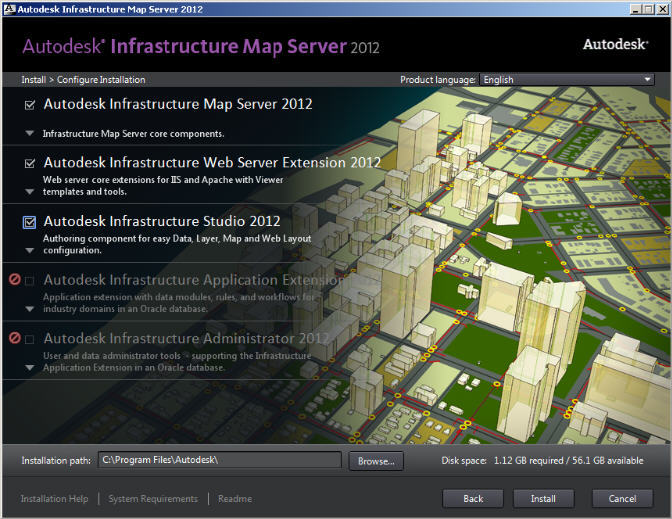Click the Install > Configure Installation breadcrumb text
The image size is (672, 519).
point(83,80)
